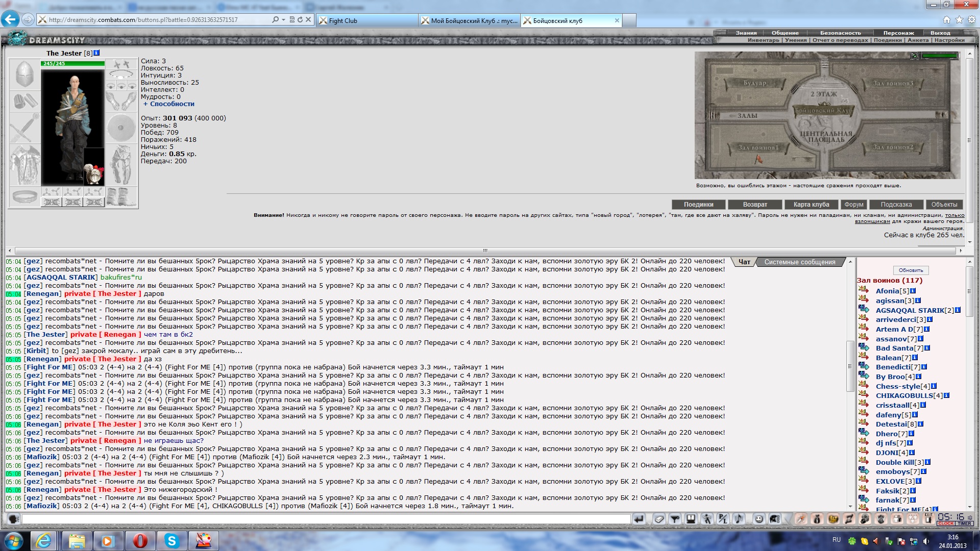Open the Умения submenu link
Viewport: 980px width, 551px height.
click(796, 40)
